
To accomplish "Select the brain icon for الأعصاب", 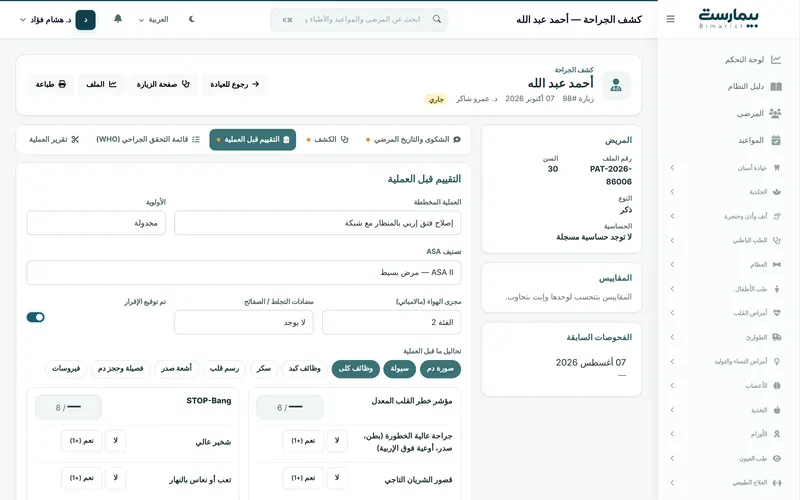I will coord(777,386).
